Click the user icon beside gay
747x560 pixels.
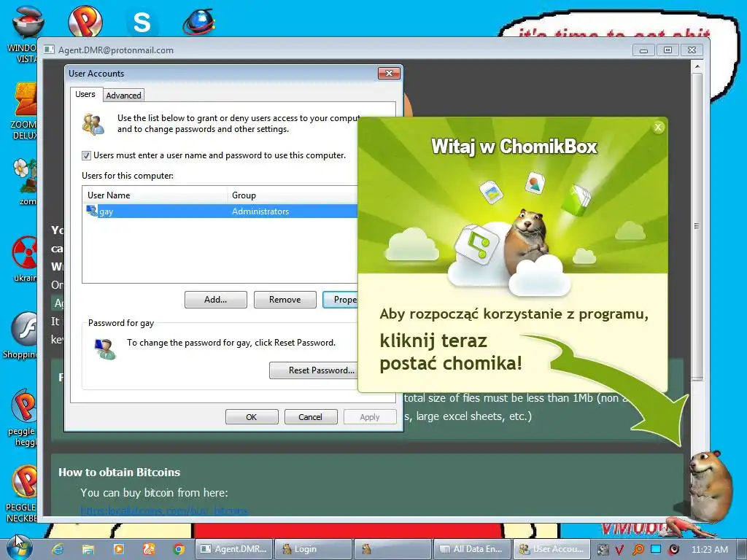point(92,211)
